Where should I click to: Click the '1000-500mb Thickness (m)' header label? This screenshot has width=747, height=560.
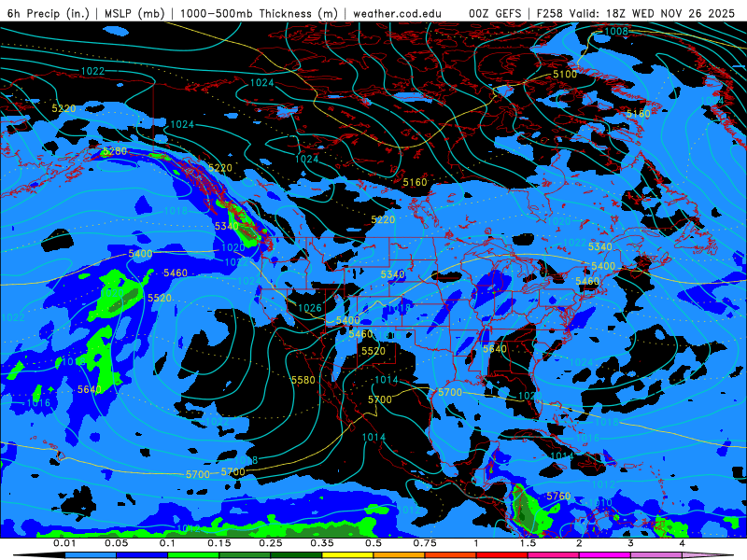[x=259, y=13]
